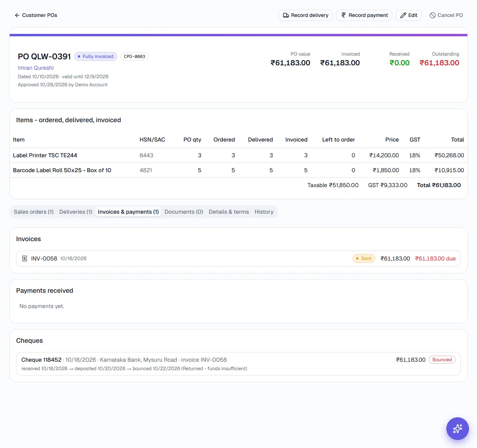Image resolution: width=477 pixels, height=448 pixels.
Task: Select the Invoices & payments (1) tab
Action: click(x=128, y=212)
